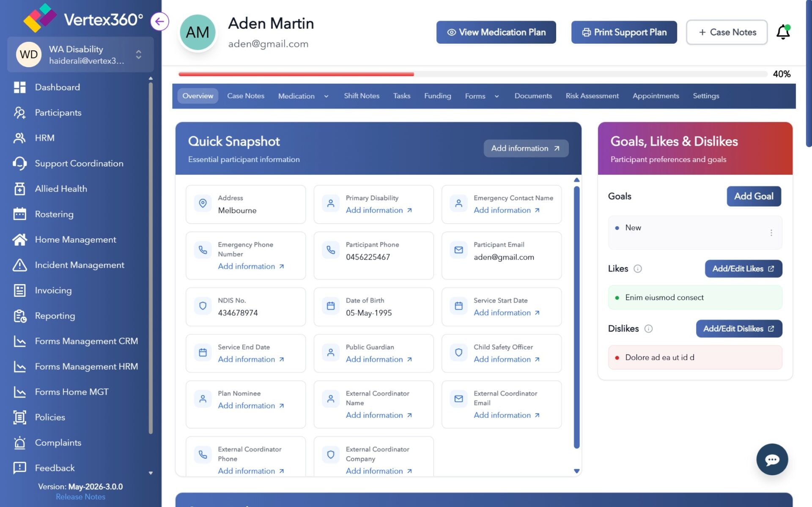812x507 pixels.
Task: Switch to the Tasks tab
Action: (x=401, y=96)
